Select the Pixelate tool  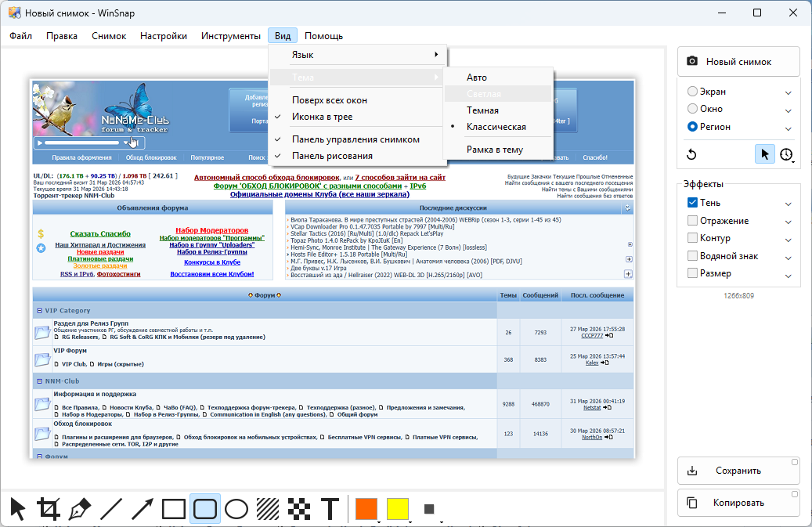tap(298, 509)
